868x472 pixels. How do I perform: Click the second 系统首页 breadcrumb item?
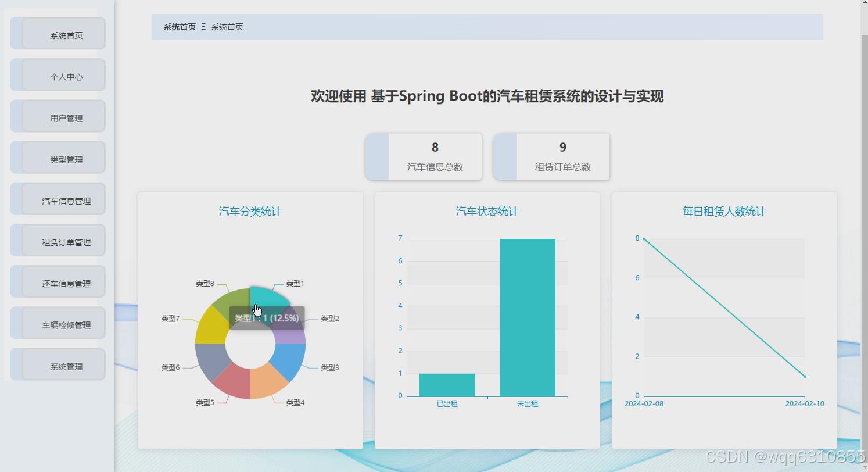point(227,27)
